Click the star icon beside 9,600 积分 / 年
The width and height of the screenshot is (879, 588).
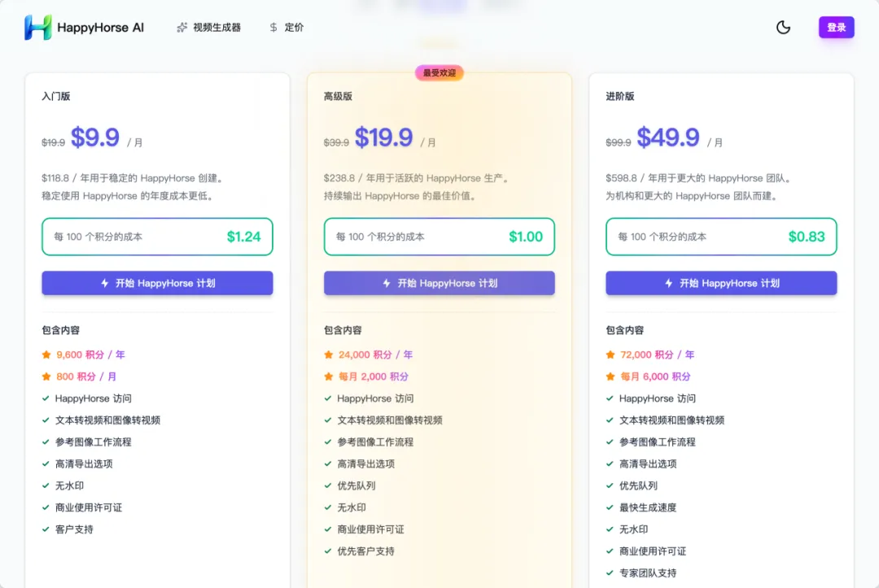(46, 355)
